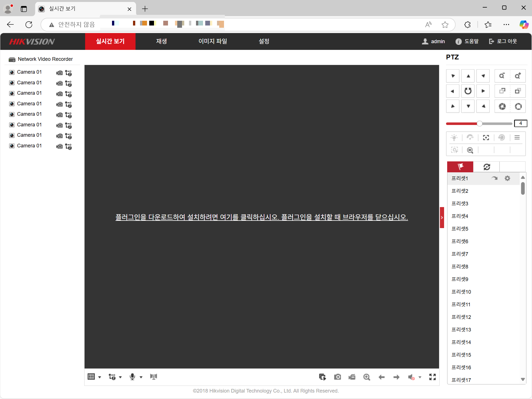Screen dimensions: 532x399
Task: Open settings gear for 프리셋1
Action: (x=507, y=178)
